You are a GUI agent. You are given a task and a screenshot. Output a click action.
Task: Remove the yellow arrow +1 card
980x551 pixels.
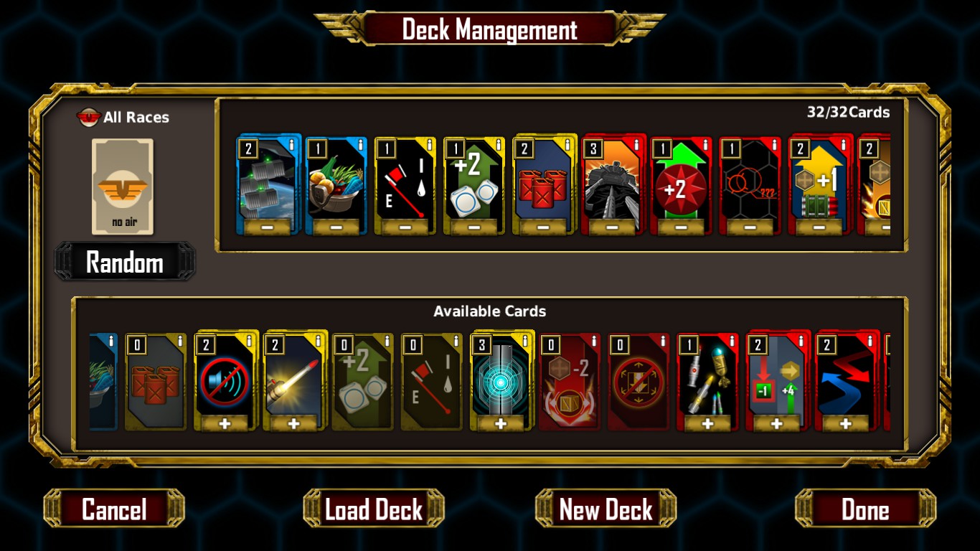[819, 227]
